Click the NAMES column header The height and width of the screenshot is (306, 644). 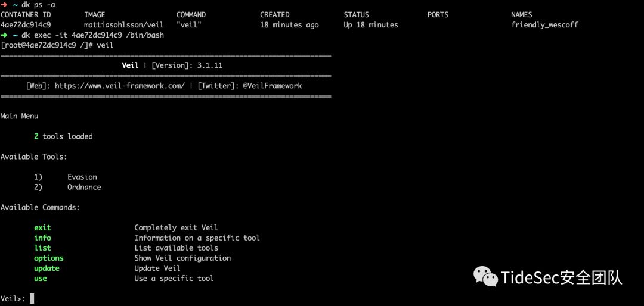522,15
